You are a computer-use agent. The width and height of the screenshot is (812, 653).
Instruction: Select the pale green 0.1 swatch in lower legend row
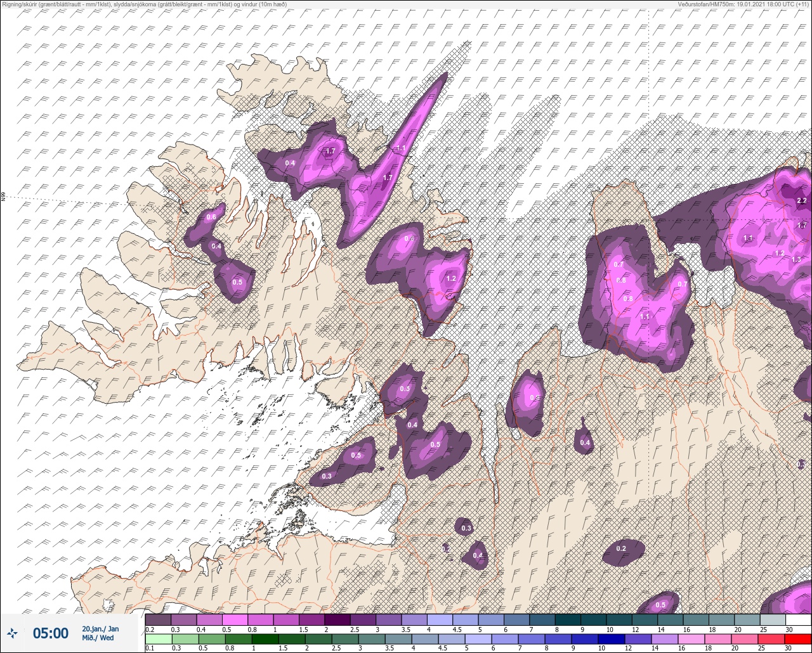pyautogui.click(x=158, y=638)
